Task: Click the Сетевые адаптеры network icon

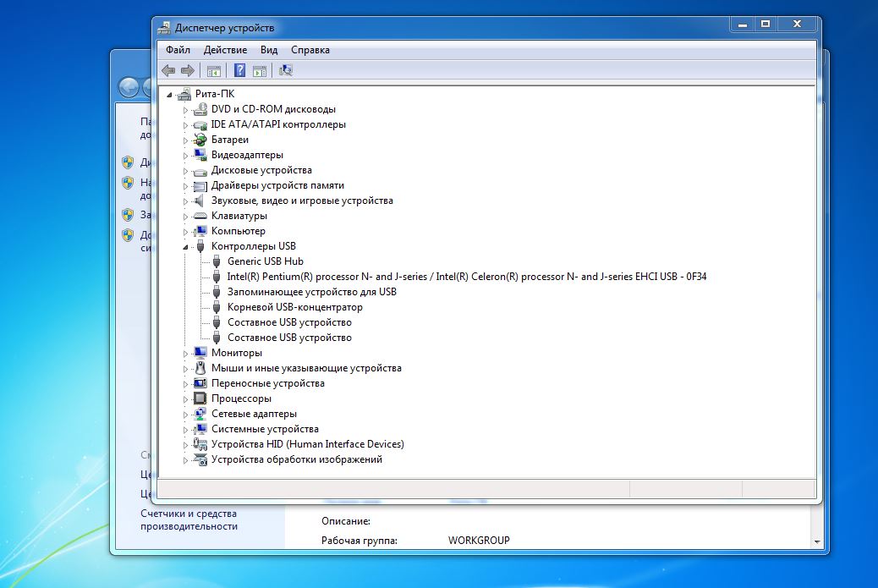Action: coord(200,414)
